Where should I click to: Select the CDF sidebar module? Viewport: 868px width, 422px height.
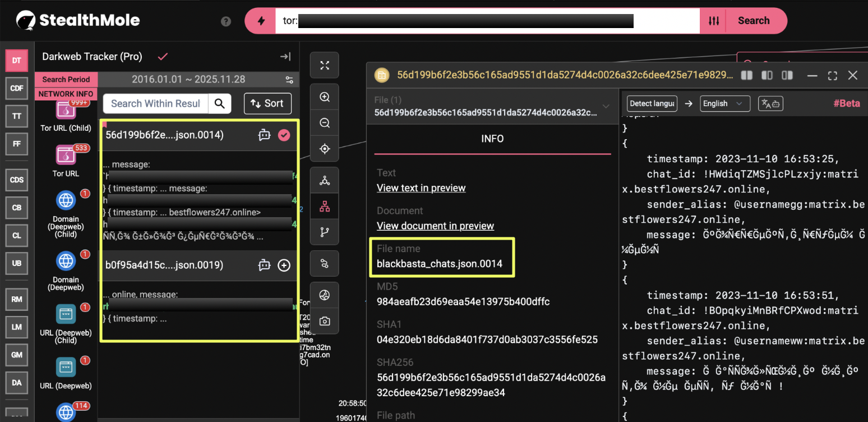tap(17, 88)
